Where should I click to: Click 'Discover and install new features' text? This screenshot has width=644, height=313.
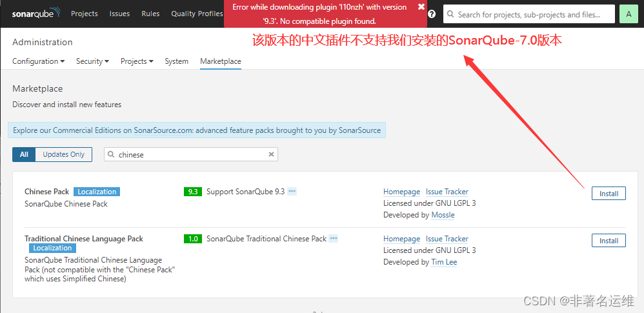click(67, 105)
